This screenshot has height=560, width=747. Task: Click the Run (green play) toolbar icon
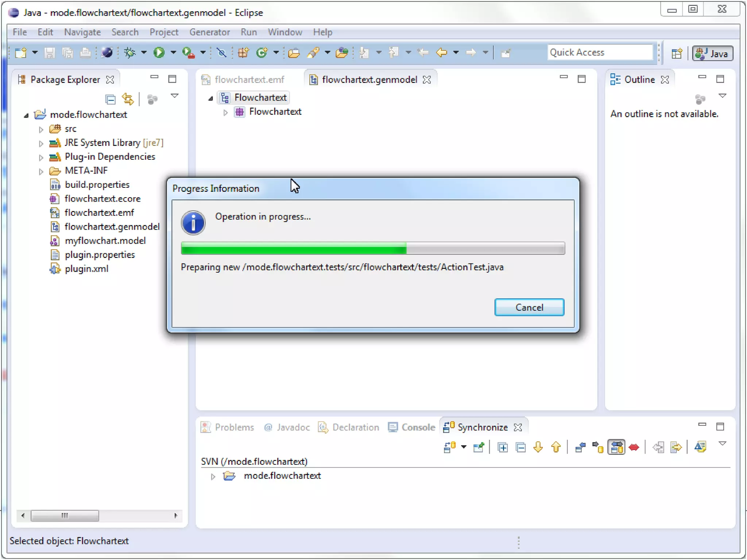pyautogui.click(x=159, y=53)
